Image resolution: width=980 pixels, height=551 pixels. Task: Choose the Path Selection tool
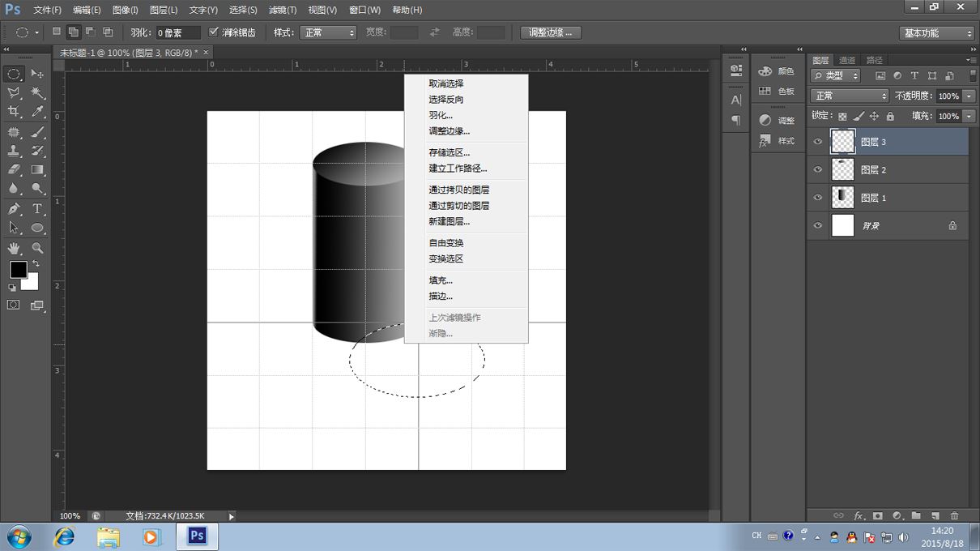(x=14, y=229)
